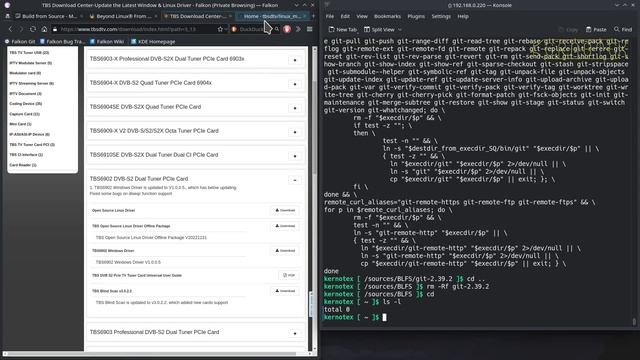The height and width of the screenshot is (360, 640).
Task: Select 'TBS TV Tuner USB (23)' category
Action: coord(29,53)
